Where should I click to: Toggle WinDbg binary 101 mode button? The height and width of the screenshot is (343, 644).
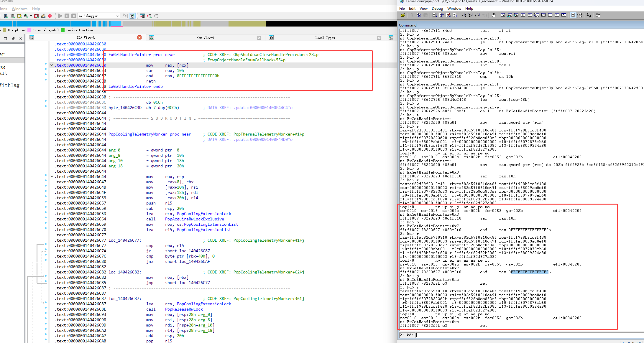pyautogui.click(x=580, y=15)
